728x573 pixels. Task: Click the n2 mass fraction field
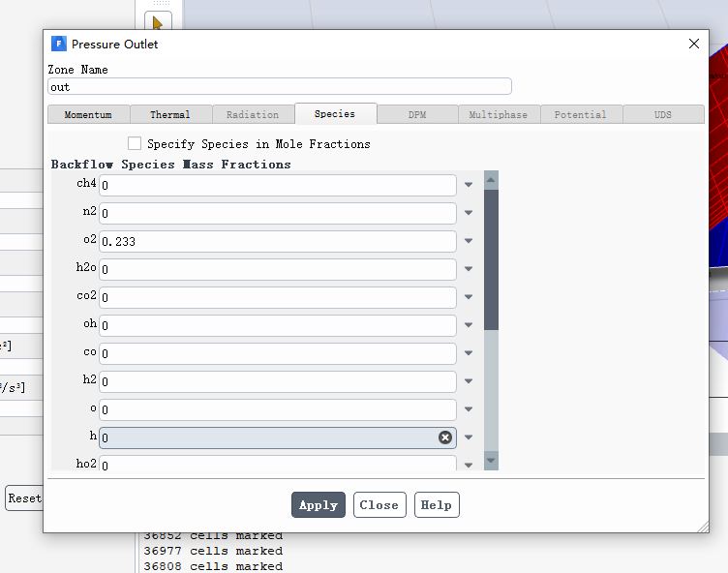tap(277, 213)
